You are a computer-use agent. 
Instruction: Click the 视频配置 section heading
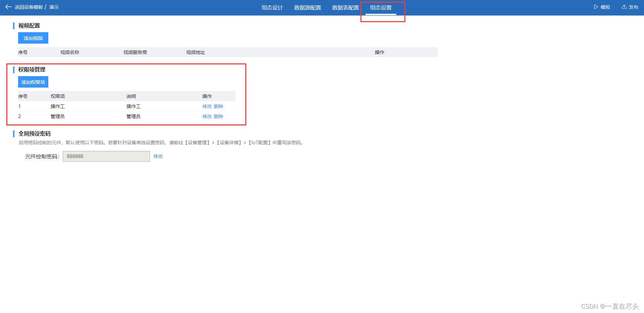click(x=29, y=25)
